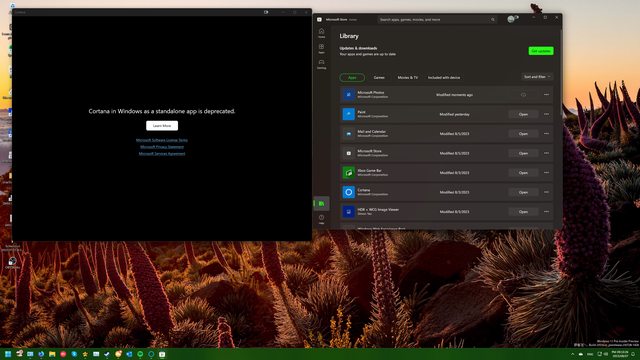Click Learn More in the Cortana window
This screenshot has height=360, width=640.
coord(162,126)
